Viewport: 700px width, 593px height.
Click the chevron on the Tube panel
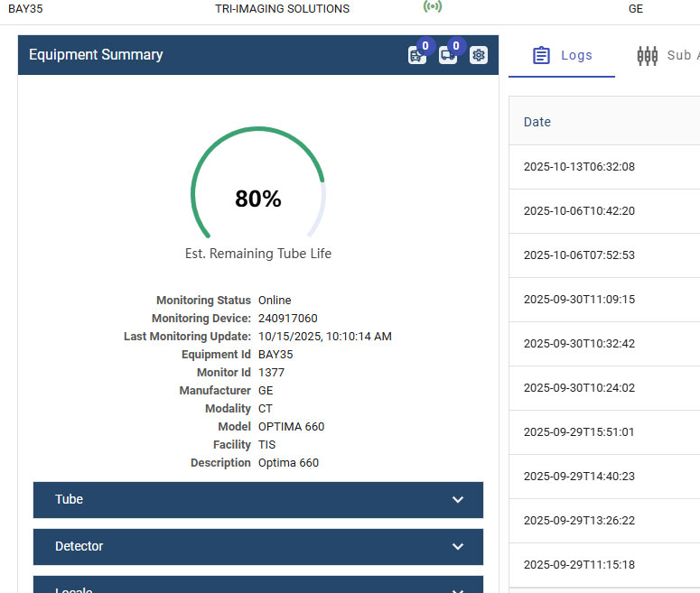point(458,500)
